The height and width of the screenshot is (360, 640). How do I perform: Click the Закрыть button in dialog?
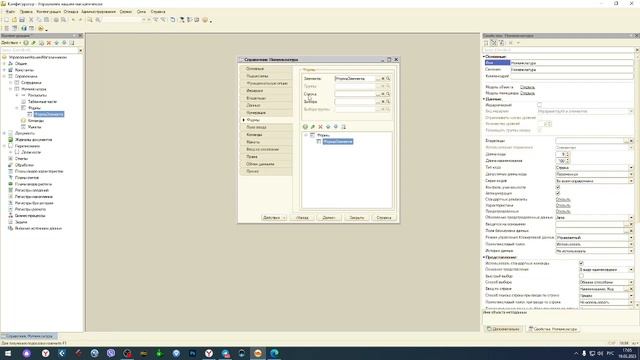357,218
